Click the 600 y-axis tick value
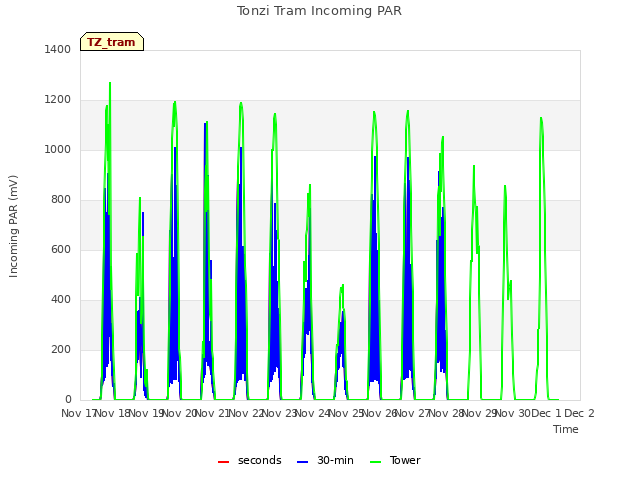The height and width of the screenshot is (480, 640). point(61,249)
